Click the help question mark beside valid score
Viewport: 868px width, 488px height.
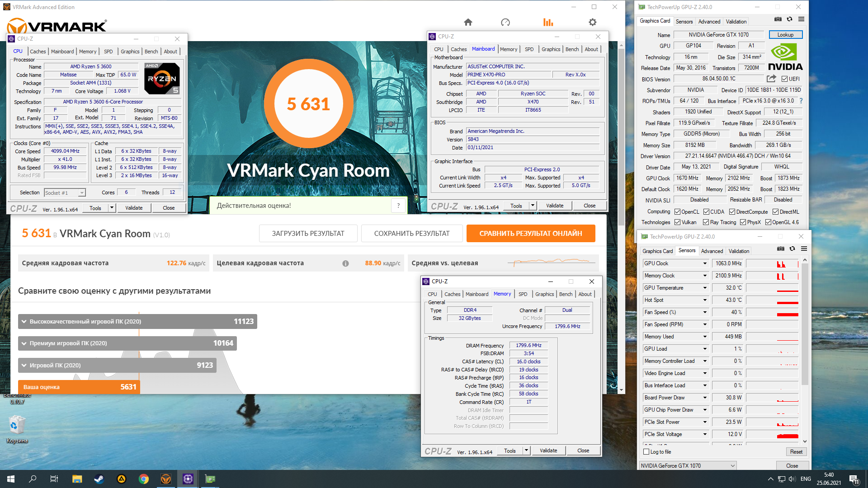(398, 206)
